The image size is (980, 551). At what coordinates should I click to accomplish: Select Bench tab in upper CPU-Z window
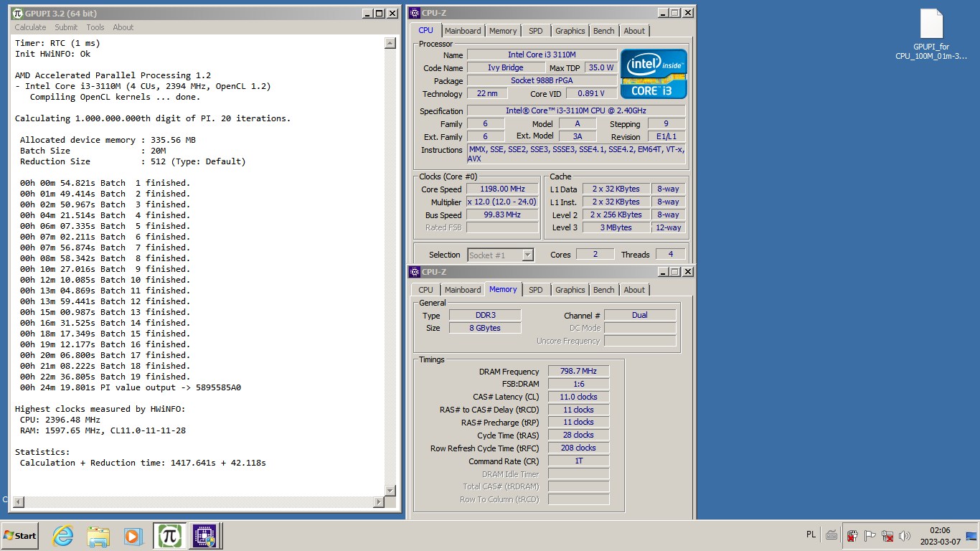[x=604, y=31]
